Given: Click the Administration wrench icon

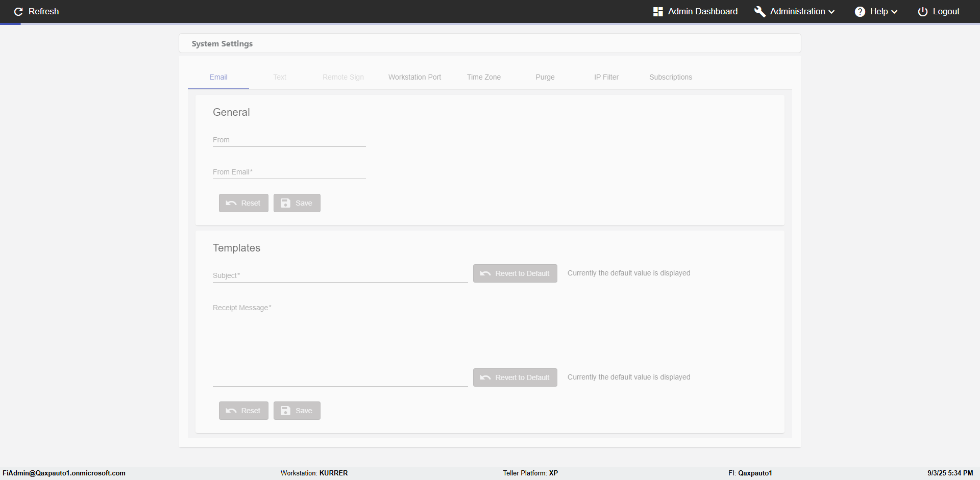Looking at the screenshot, I should tap(760, 12).
